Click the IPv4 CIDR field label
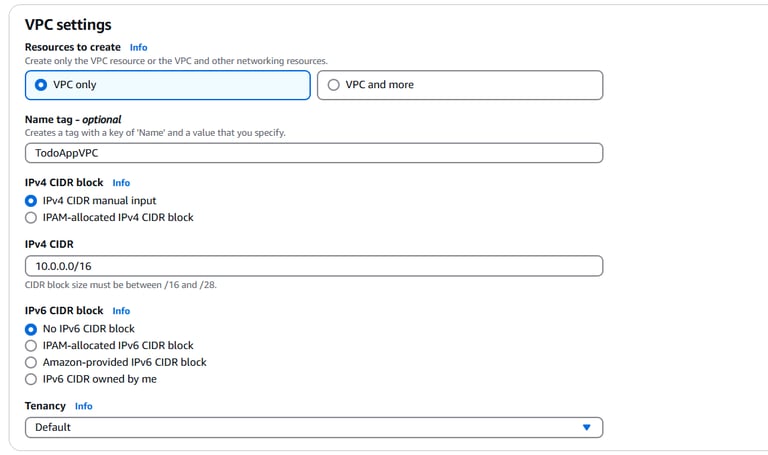This screenshot has width=768, height=455. [x=49, y=244]
